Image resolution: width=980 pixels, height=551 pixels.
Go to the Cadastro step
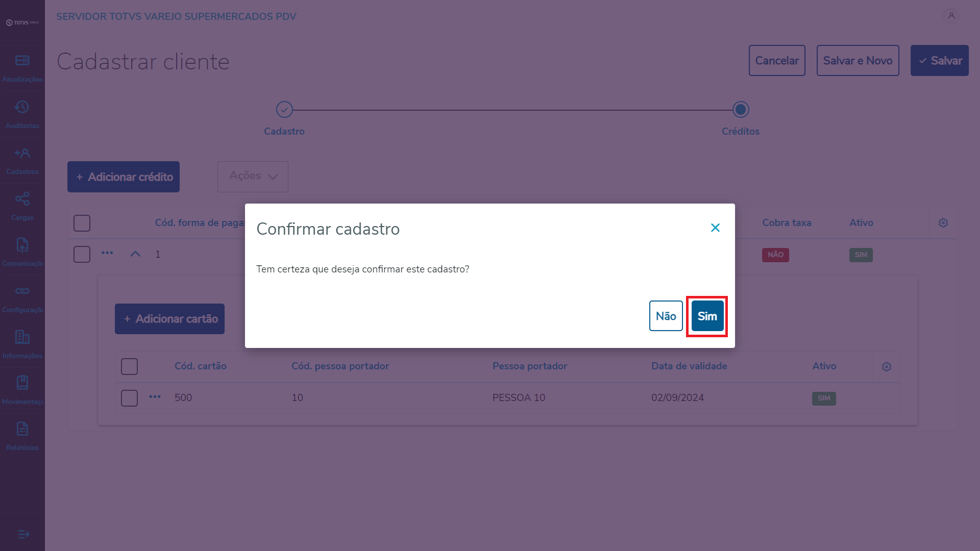pyautogui.click(x=284, y=110)
